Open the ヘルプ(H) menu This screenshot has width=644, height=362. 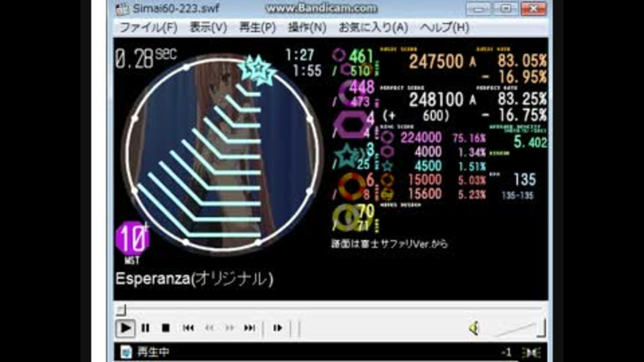[445, 27]
